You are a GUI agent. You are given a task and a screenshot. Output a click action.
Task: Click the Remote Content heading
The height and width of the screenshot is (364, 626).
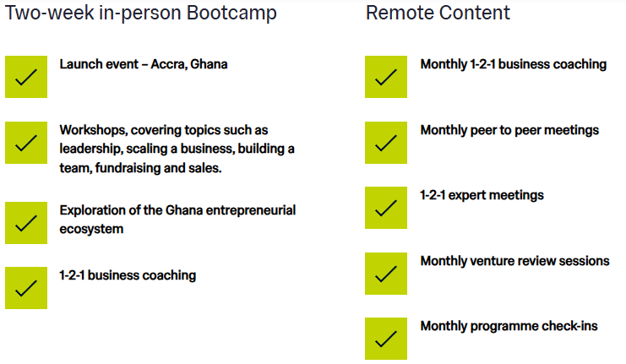[438, 14]
